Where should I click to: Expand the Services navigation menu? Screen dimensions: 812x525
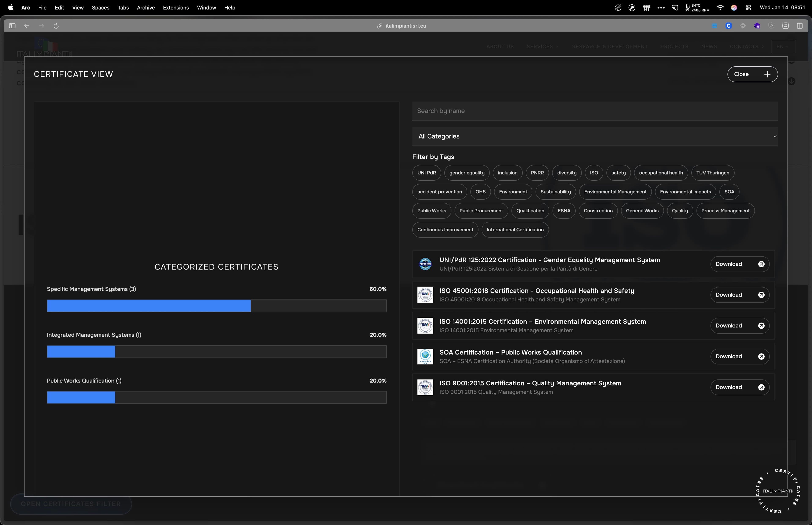pyautogui.click(x=542, y=47)
